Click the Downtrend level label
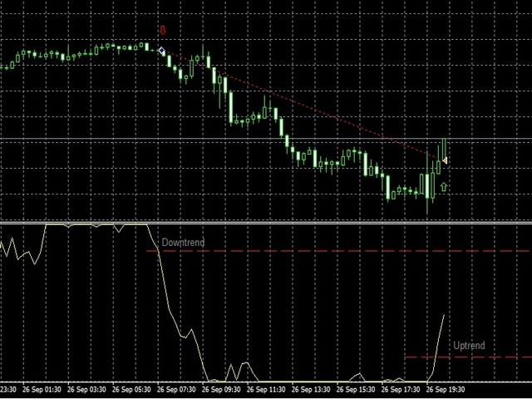This screenshot has width=532, height=399. pyautogui.click(x=183, y=243)
